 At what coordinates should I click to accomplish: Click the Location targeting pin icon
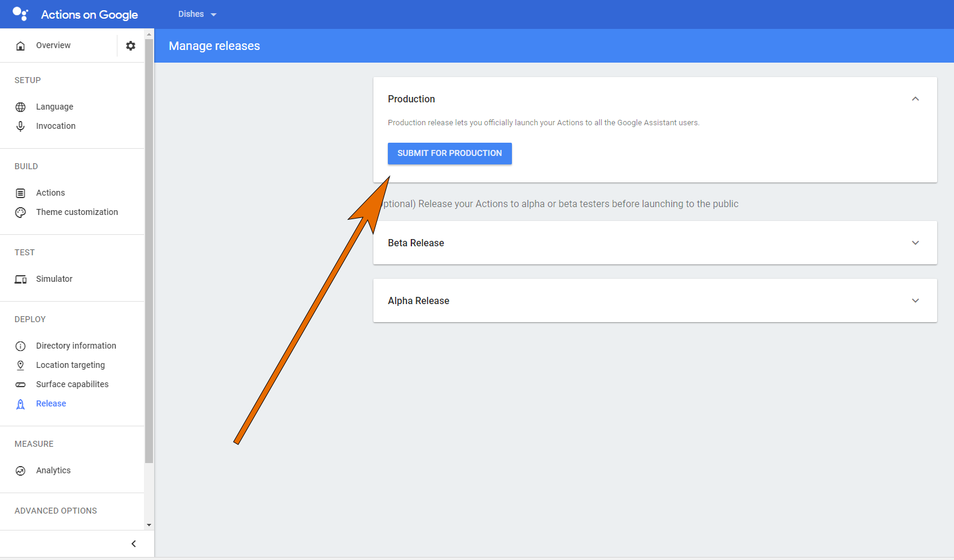pos(20,366)
